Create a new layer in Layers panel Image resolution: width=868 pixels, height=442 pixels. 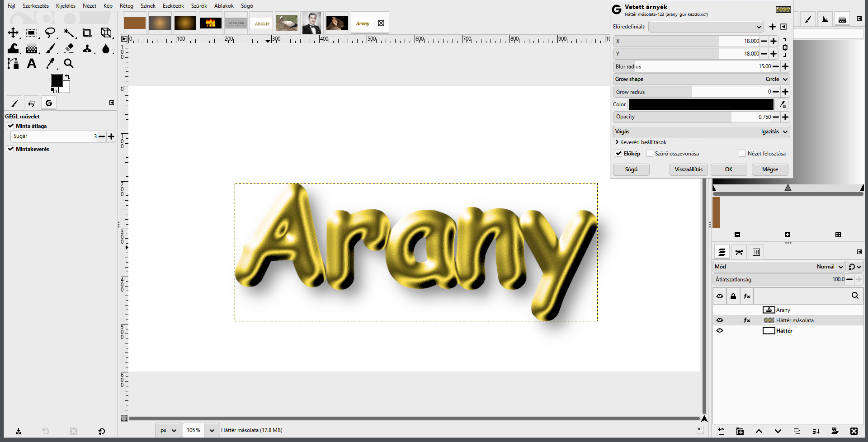pos(721,431)
